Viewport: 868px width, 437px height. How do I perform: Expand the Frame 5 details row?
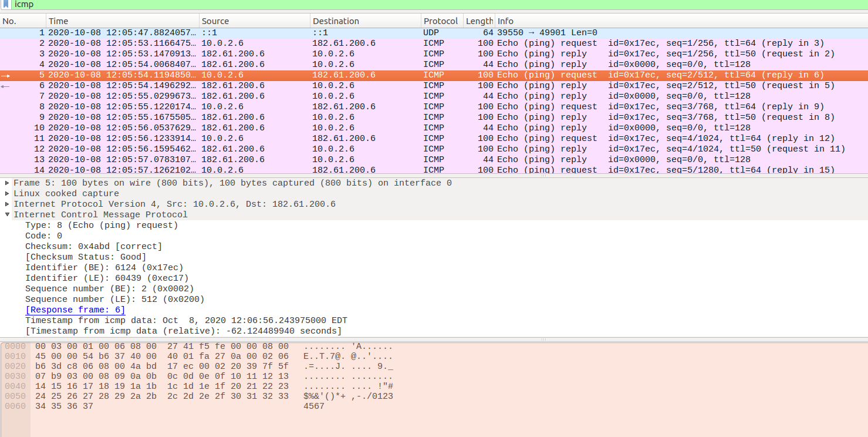(x=7, y=183)
